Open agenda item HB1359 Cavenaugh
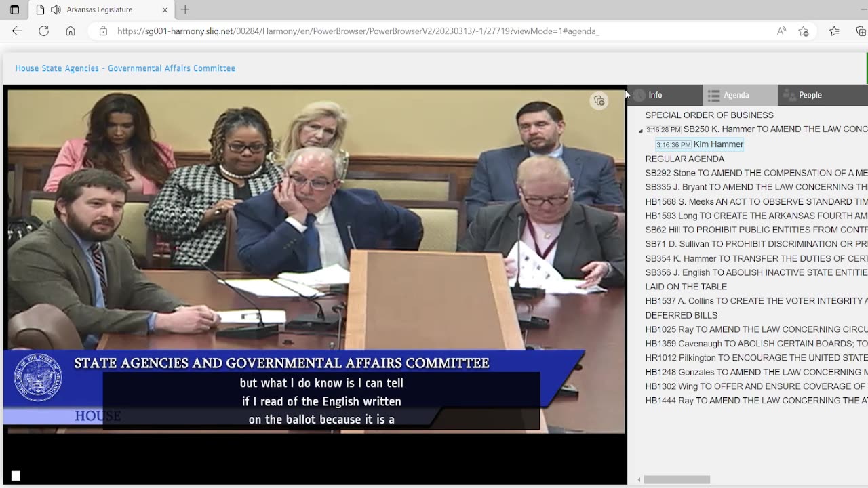Image resolution: width=868 pixels, height=488 pixels. (x=756, y=344)
